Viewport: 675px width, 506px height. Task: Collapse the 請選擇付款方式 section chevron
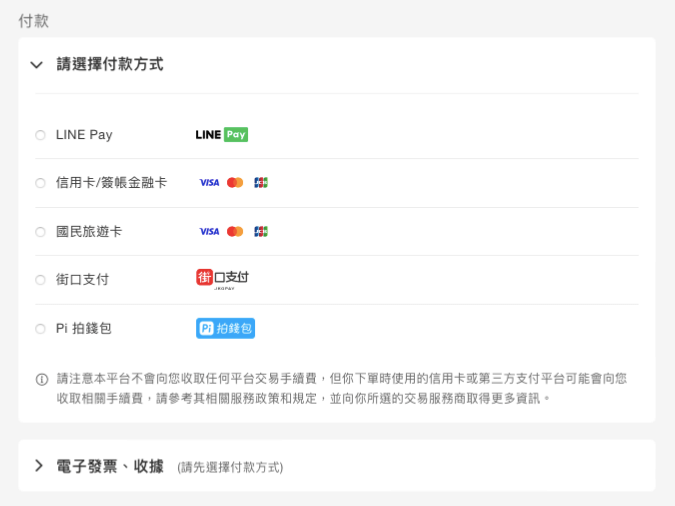[37, 65]
